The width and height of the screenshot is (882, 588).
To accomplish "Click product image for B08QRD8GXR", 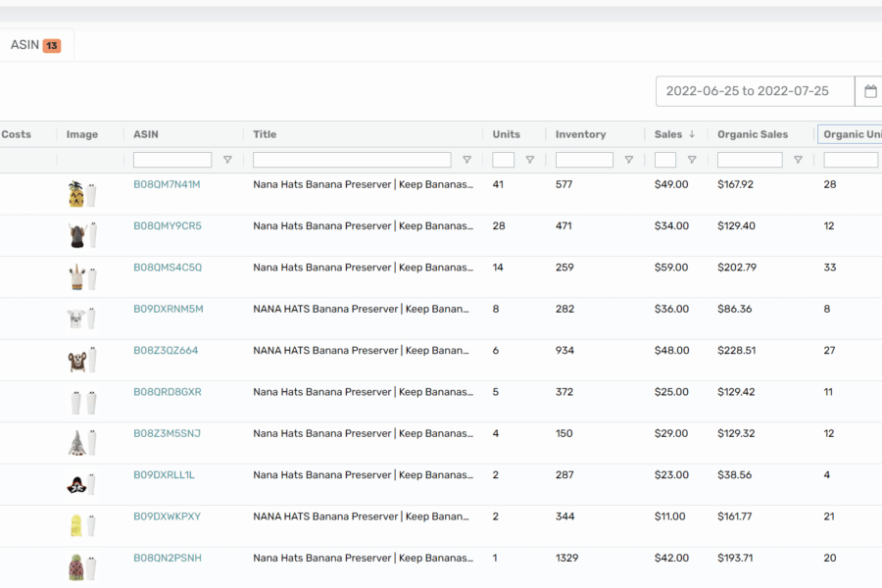I will tap(82, 402).
